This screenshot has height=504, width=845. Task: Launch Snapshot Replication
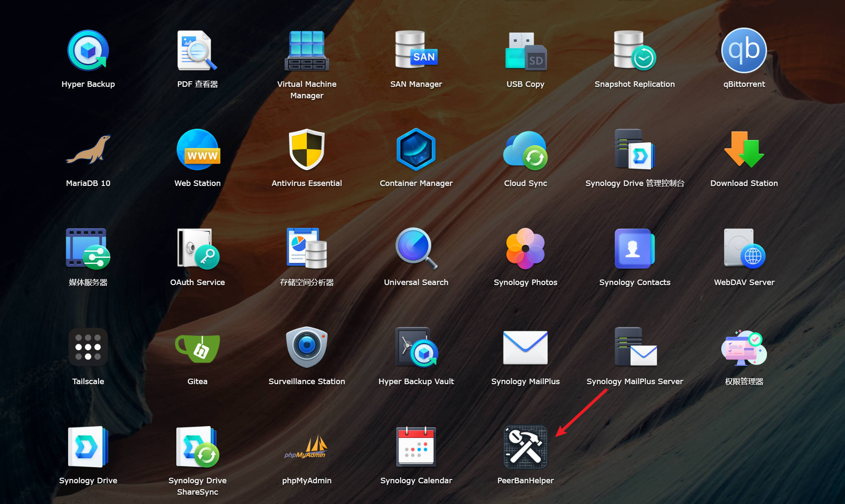[634, 51]
